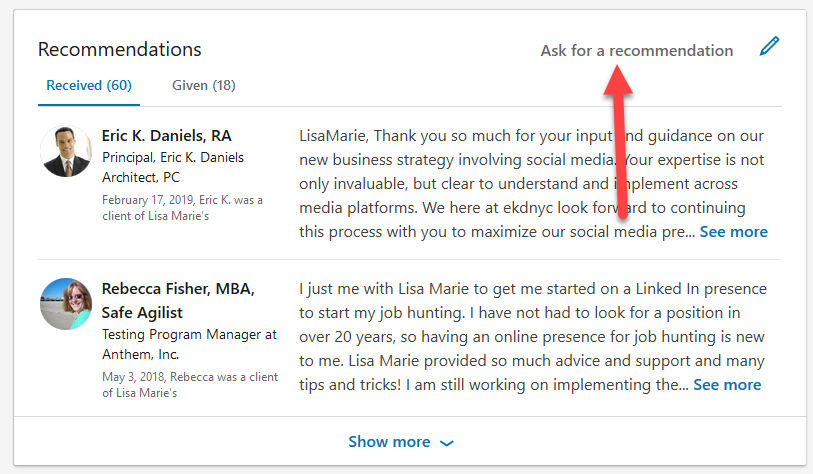Click Eric's recommendation text starting with LisaMarie
This screenshot has height=474, width=813.
(x=532, y=184)
